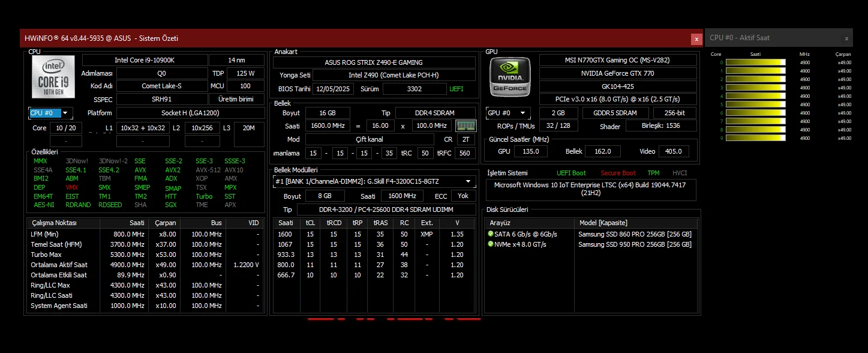Click the 12/05/2025 BIOS date field

(x=335, y=89)
